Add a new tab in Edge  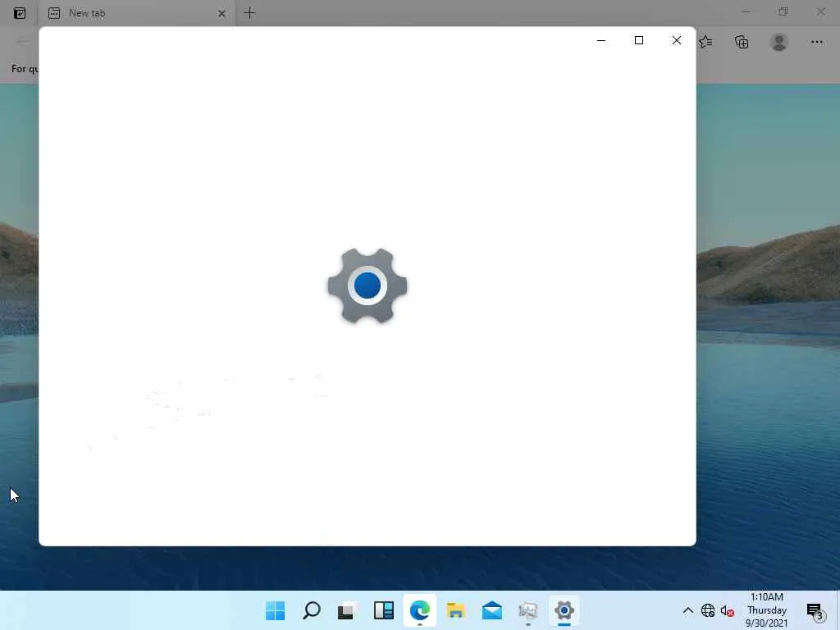[x=249, y=13]
